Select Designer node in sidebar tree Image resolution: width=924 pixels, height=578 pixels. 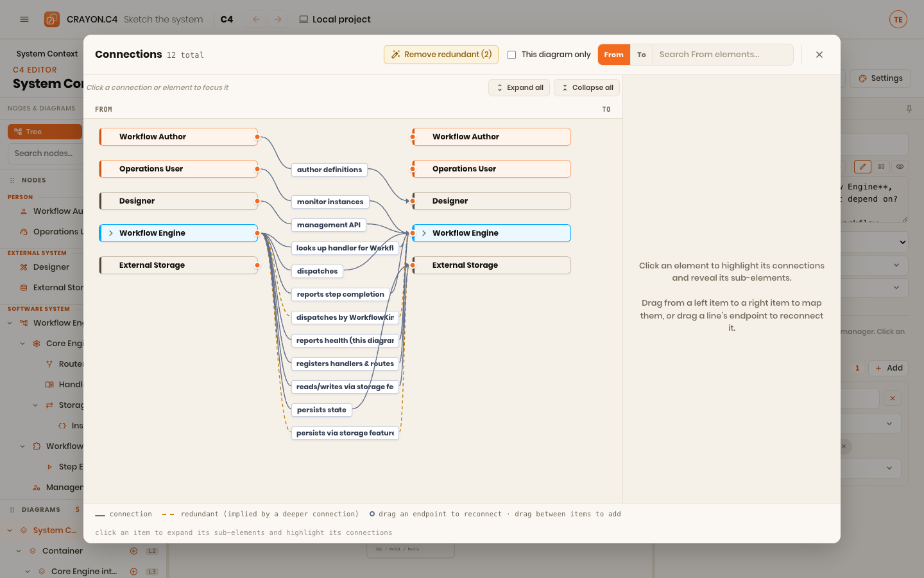point(51,267)
